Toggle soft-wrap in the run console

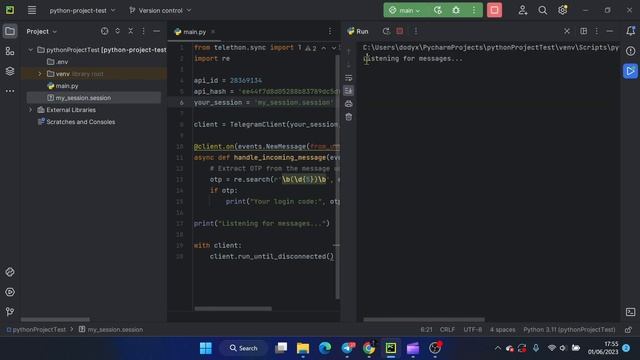pos(349,78)
